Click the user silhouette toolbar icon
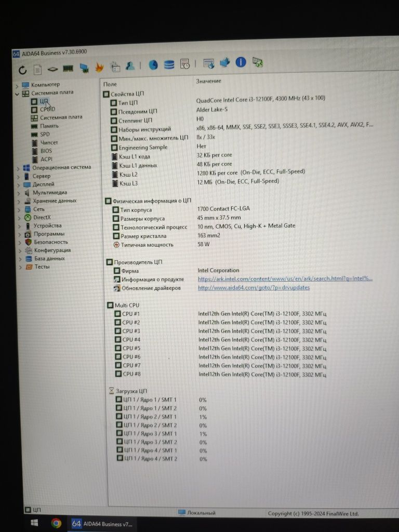The width and height of the screenshot is (399, 532). click(x=130, y=65)
